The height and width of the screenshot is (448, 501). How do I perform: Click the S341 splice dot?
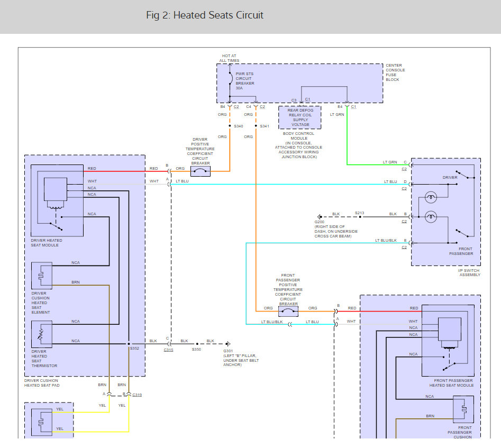[x=256, y=126]
